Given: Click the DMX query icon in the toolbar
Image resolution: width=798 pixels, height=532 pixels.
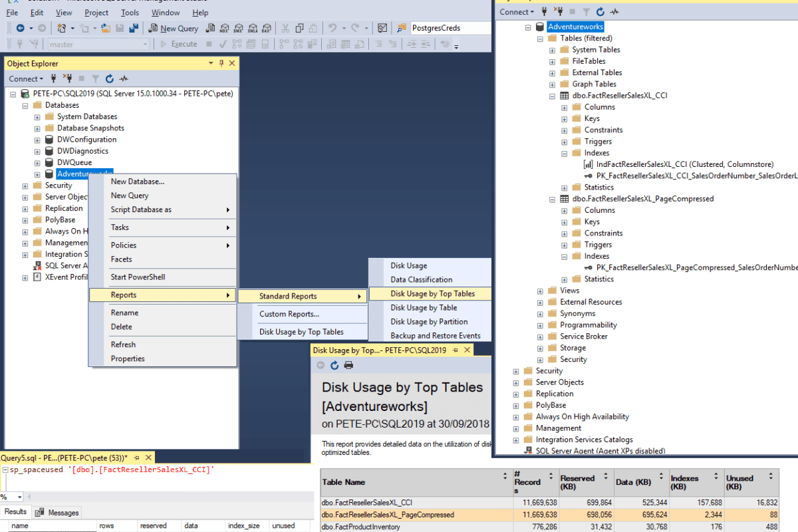Looking at the screenshot, I should coord(238,28).
